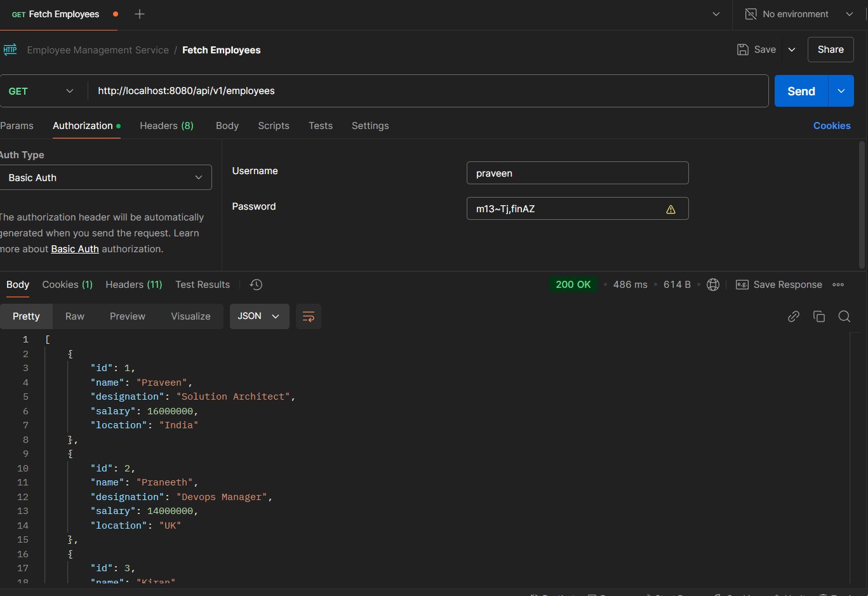Image resolution: width=868 pixels, height=596 pixels.
Task: Switch to Visualize response view
Action: coord(190,316)
